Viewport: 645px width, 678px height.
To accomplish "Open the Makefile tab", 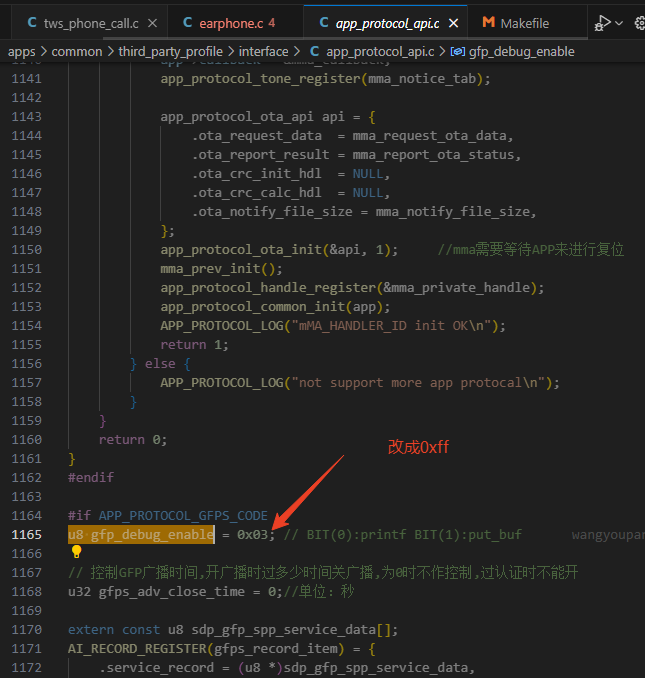I will pyautogui.click(x=524, y=23).
